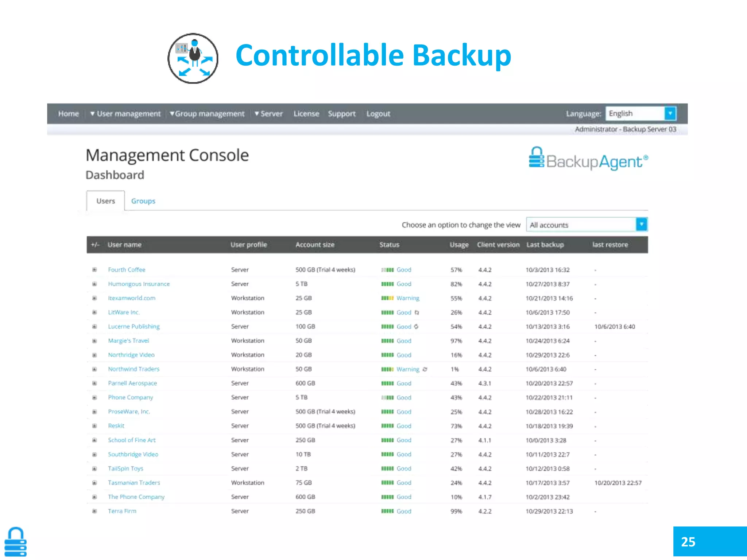This screenshot has height=560, width=747.
Task: Click status bars icon for Terra Firm
Action: [387, 511]
